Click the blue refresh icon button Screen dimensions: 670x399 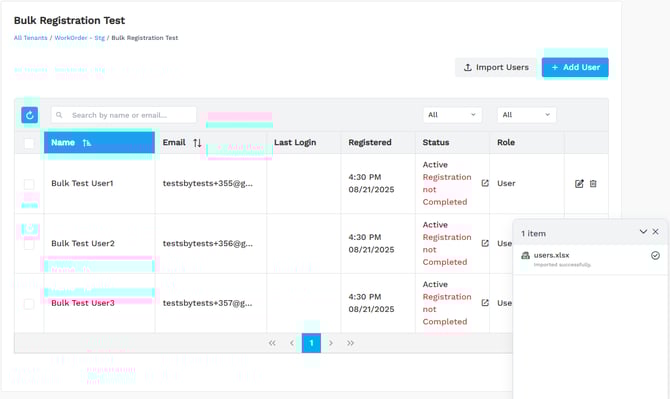(x=29, y=115)
